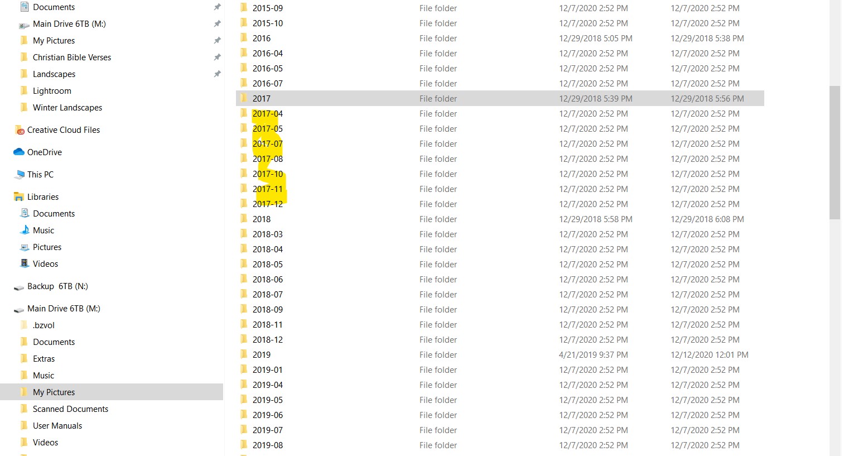This screenshot has height=456, width=868.
Task: Click the vertical scrollbar thumb of file list
Action: pyautogui.click(x=835, y=152)
